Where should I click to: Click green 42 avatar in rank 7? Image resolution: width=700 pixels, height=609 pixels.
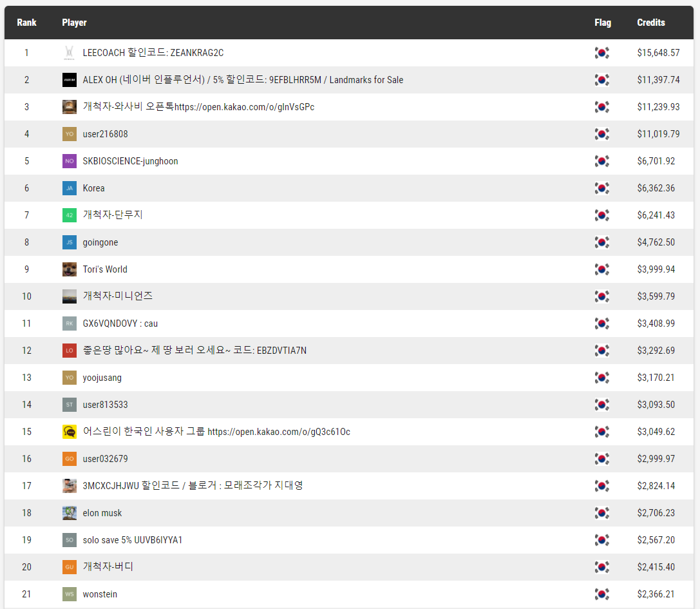click(69, 215)
